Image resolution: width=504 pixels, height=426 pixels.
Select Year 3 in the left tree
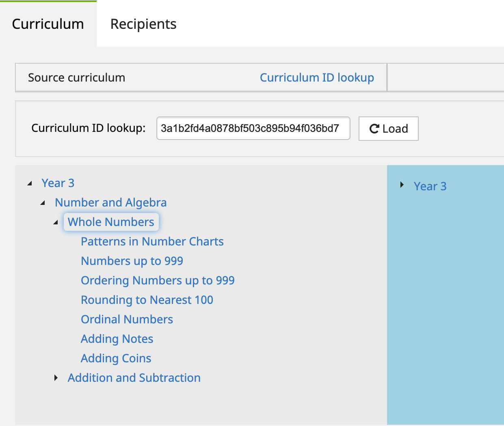(58, 183)
